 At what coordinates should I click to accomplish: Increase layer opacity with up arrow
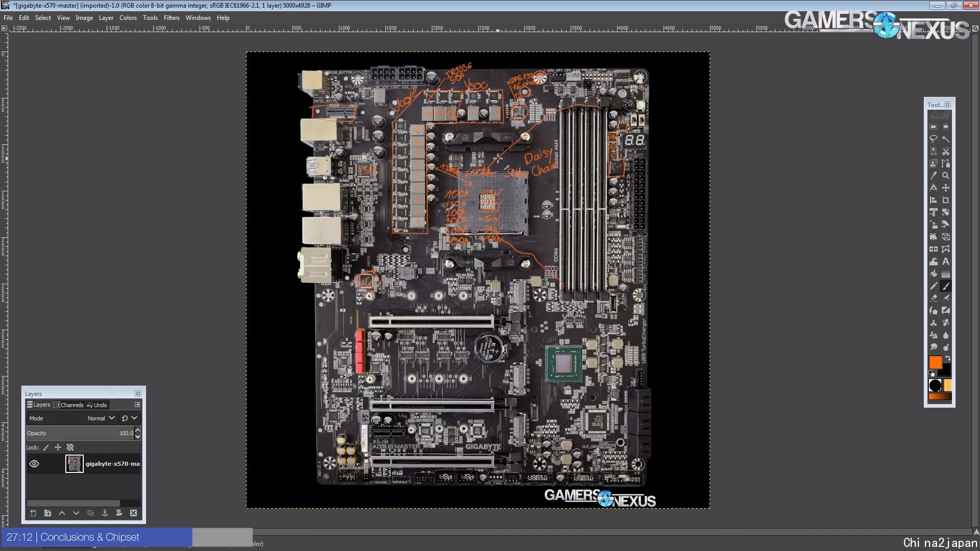point(137,430)
